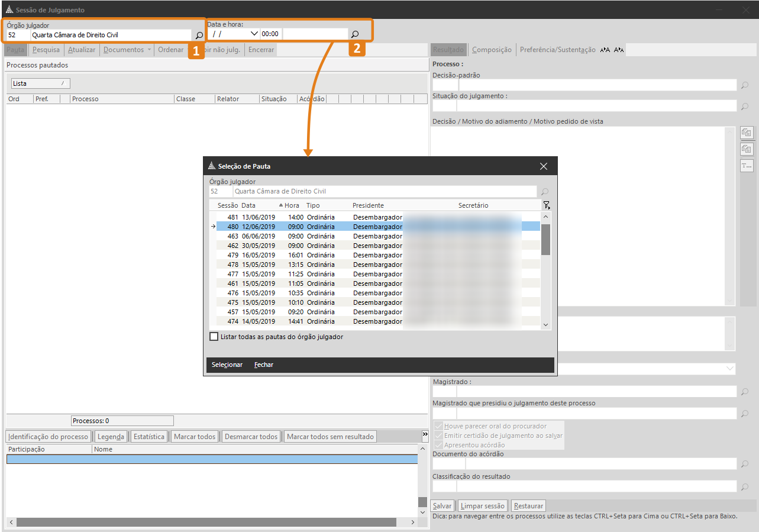
Task: Open the Legenda button
Action: tap(111, 437)
